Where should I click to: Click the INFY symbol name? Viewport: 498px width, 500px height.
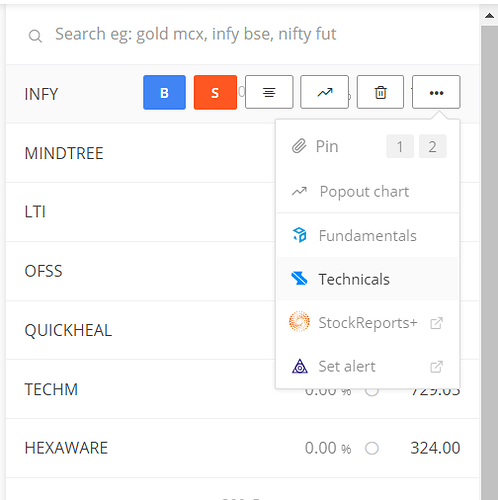(x=41, y=94)
